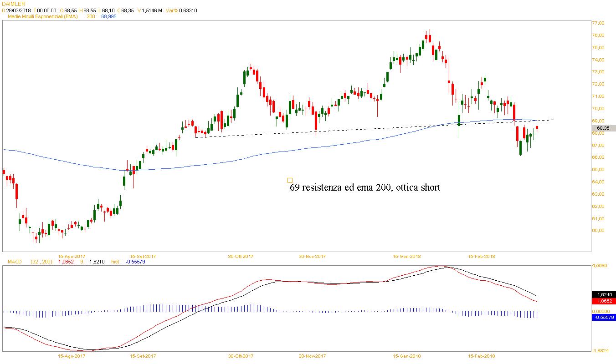Click the 71,00 price axis label
616x364 pixels.
pos(598,96)
